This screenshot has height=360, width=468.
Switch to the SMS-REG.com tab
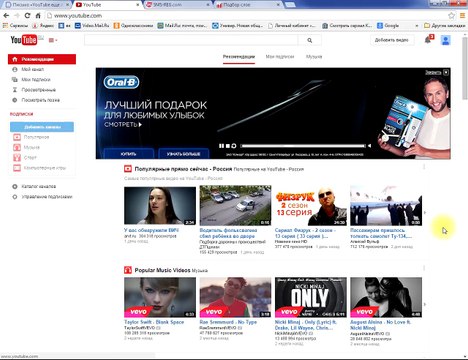pyautogui.click(x=178, y=5)
